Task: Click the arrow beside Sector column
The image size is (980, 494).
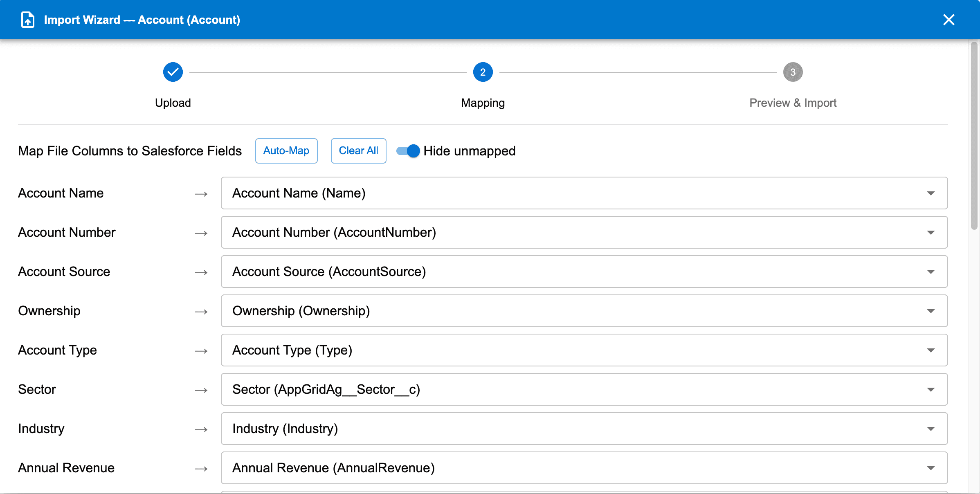Action: [x=201, y=390]
